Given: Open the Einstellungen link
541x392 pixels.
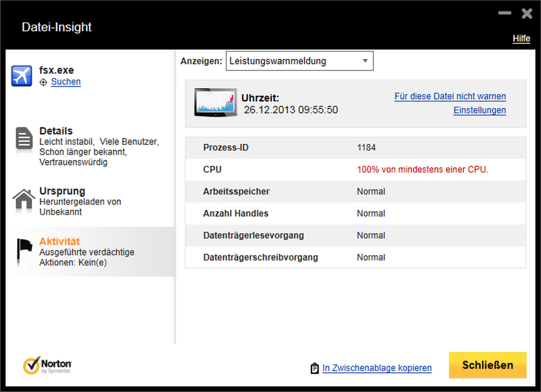Looking at the screenshot, I should coord(479,110).
